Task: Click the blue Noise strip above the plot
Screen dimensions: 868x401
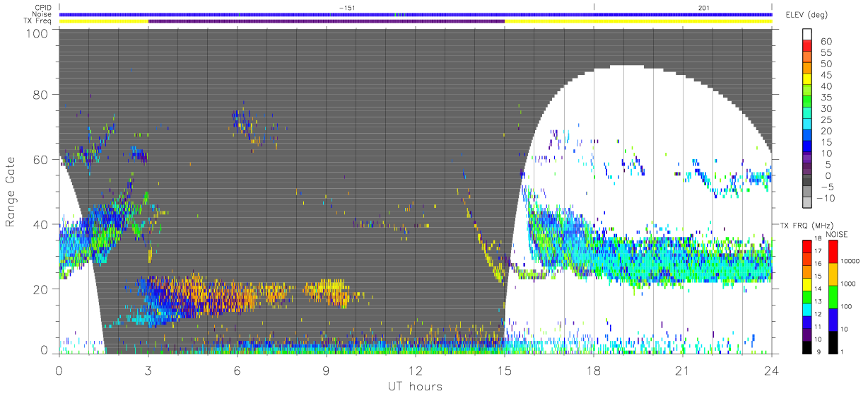Action: (x=416, y=14)
